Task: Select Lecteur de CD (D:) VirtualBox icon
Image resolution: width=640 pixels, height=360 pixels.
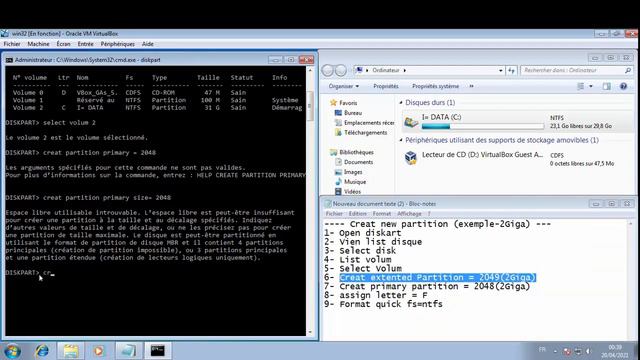Action: (411, 158)
